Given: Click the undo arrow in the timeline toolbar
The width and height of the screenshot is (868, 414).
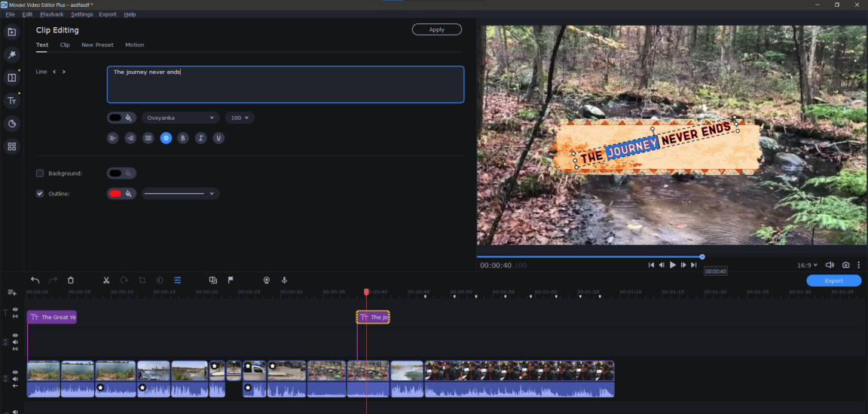Looking at the screenshot, I should click(x=35, y=280).
